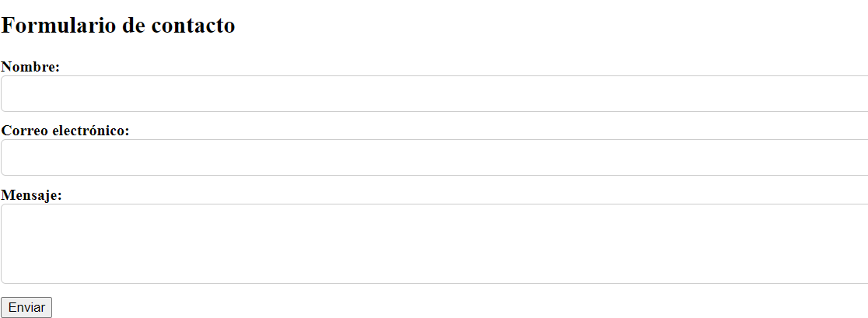This screenshot has height=318, width=868.
Task: Click inside the Mensaje text area
Action: pyautogui.click(x=435, y=244)
